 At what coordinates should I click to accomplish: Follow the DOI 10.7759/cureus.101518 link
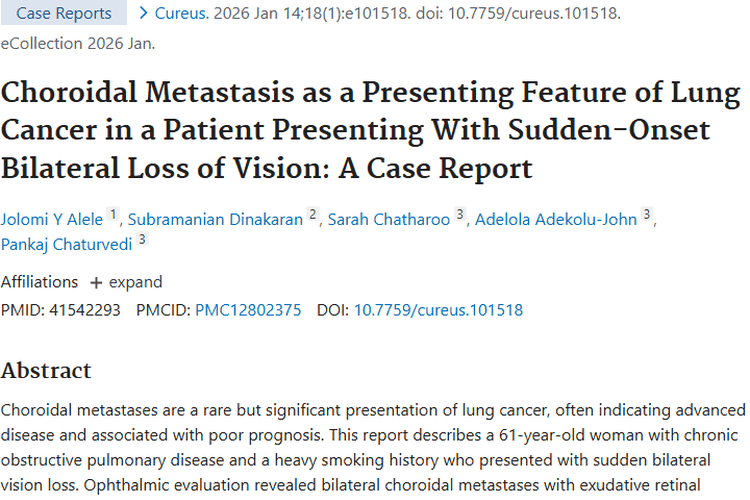438,310
